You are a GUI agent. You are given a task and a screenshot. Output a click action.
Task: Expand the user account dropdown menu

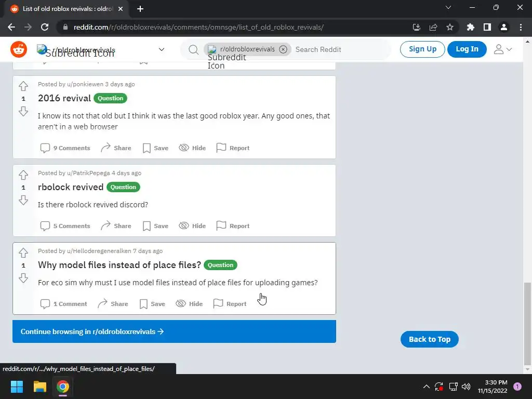point(502,49)
